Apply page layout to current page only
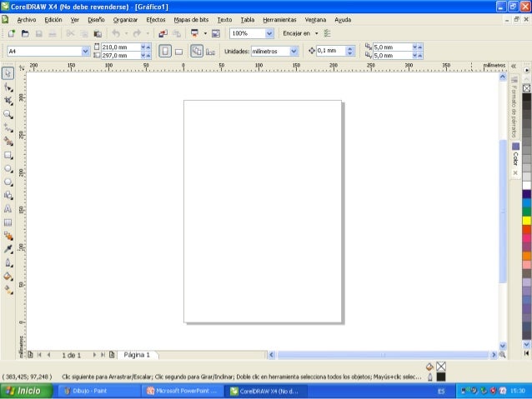Viewport: 532px width, 399px height. coord(210,52)
